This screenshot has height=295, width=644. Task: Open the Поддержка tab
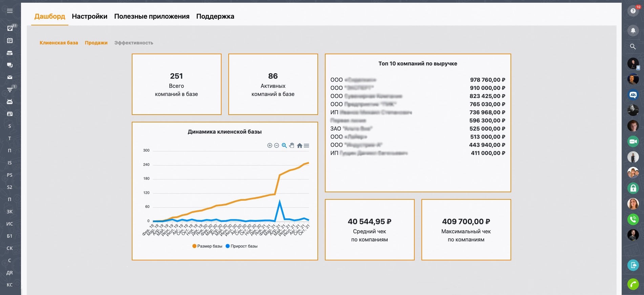215,16
